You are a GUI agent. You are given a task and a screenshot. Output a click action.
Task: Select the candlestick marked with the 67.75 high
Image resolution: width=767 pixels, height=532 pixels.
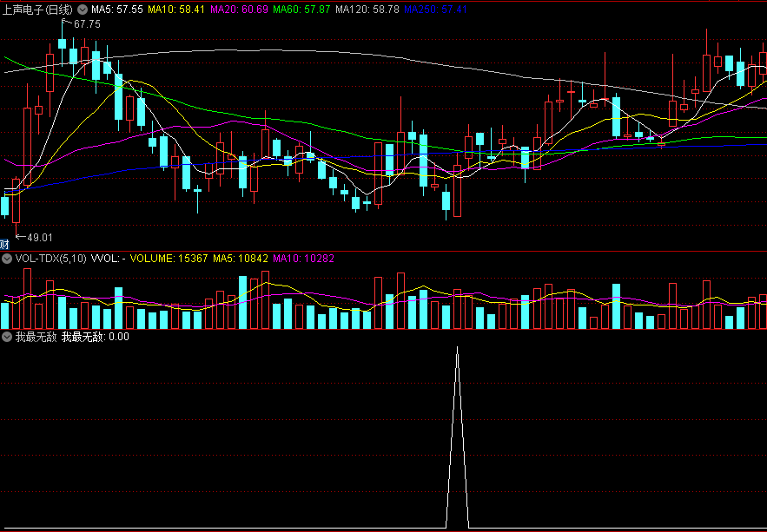tap(63, 44)
